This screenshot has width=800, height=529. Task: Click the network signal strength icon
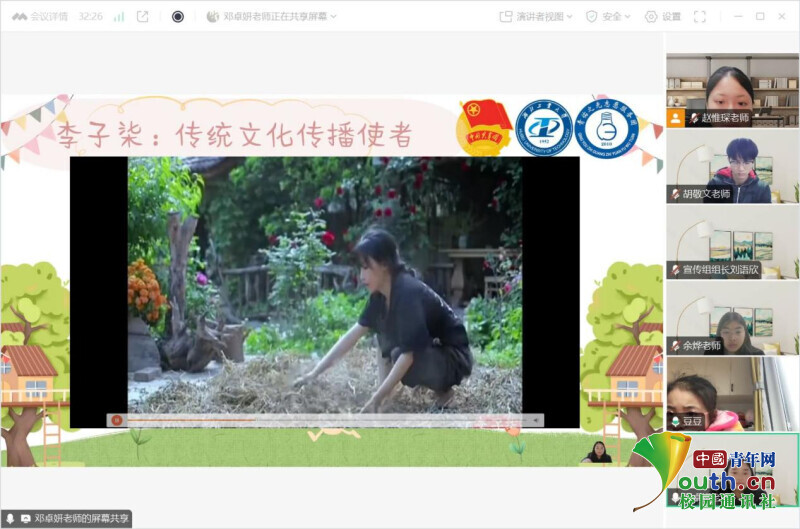tap(119, 17)
